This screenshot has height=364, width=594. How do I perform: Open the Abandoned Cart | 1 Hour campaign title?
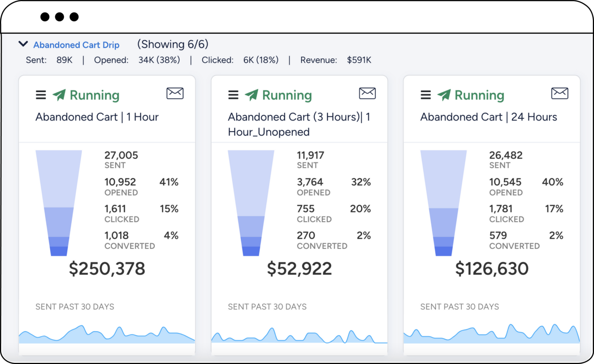coord(97,117)
